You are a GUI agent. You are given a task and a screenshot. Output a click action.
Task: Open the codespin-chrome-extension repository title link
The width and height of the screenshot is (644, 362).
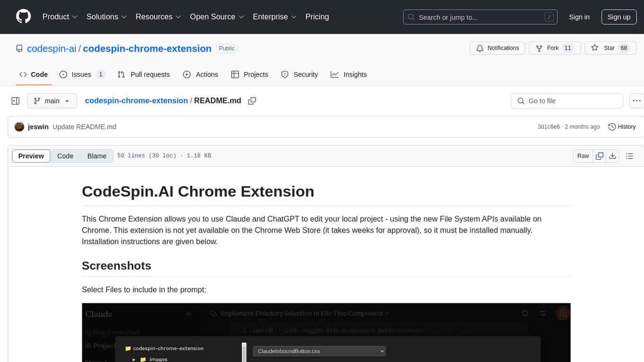147,48
